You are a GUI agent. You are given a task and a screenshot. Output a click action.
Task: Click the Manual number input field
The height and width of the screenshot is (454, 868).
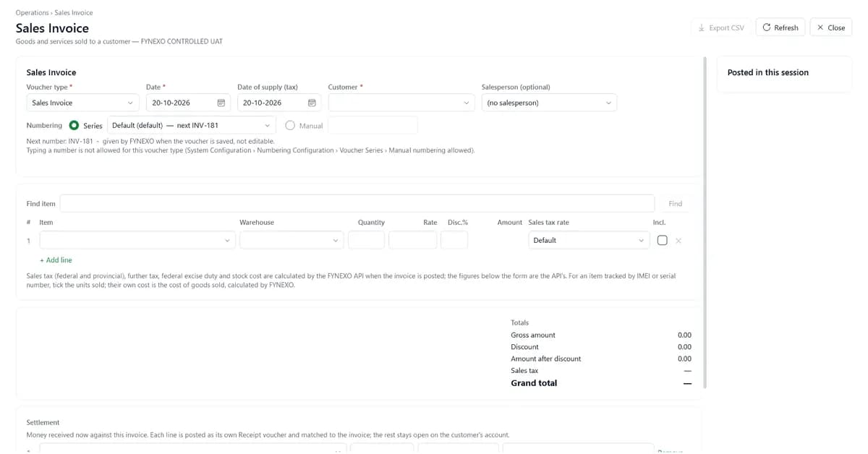pyautogui.click(x=373, y=125)
